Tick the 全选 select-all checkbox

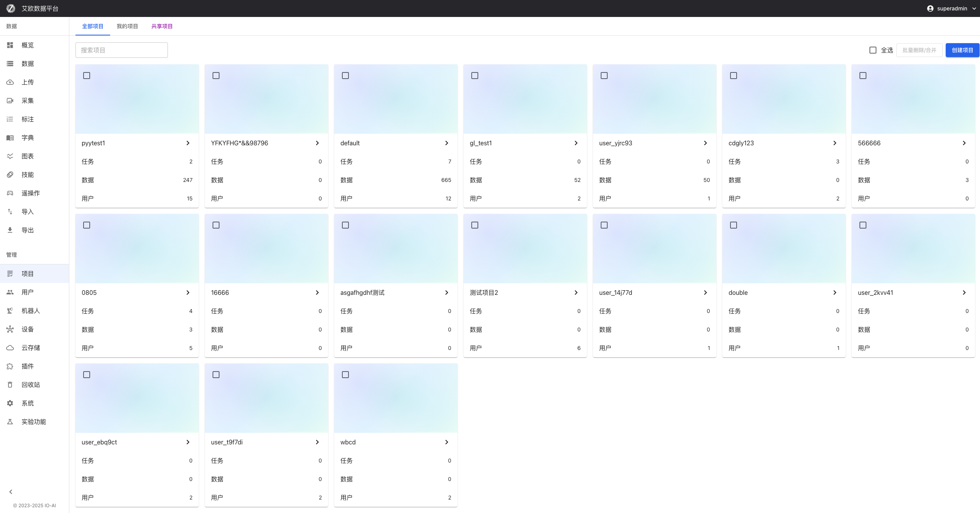(x=873, y=50)
